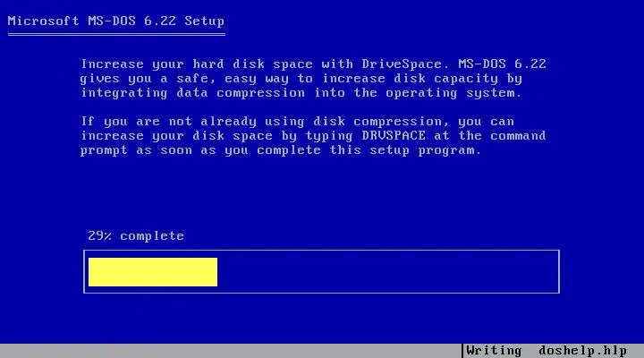Click 'Increase your hard disk space' heading text

point(197,64)
